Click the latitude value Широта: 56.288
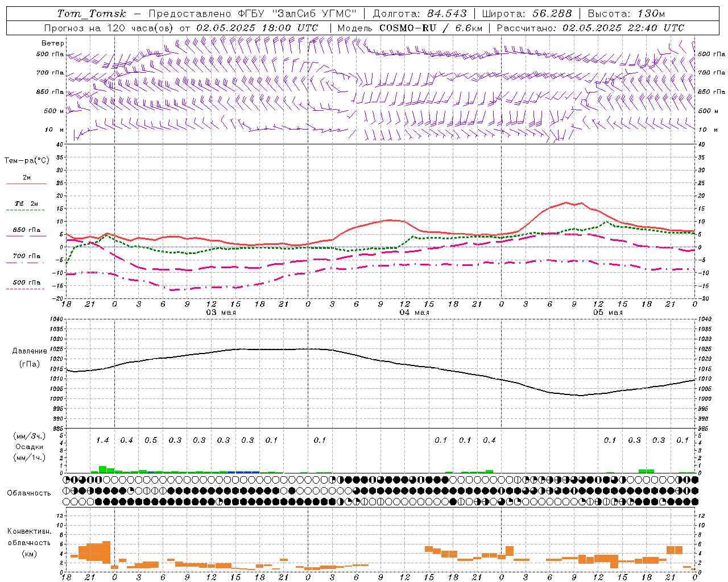Viewport: 728px width, 582px height. tap(528, 14)
